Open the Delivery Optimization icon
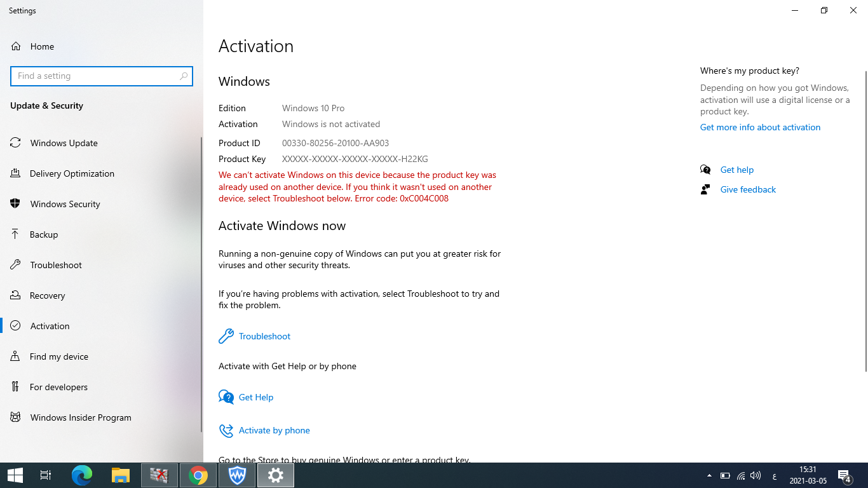The image size is (868, 488). pyautogui.click(x=15, y=173)
